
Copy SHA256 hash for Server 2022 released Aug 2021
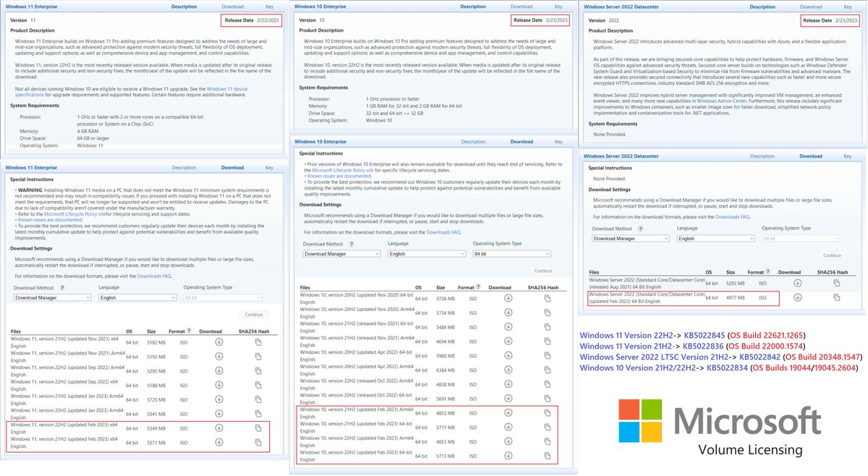click(837, 283)
